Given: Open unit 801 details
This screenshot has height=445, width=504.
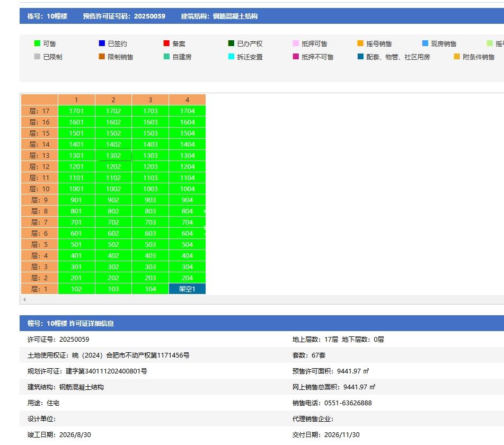Looking at the screenshot, I should (x=76, y=211).
